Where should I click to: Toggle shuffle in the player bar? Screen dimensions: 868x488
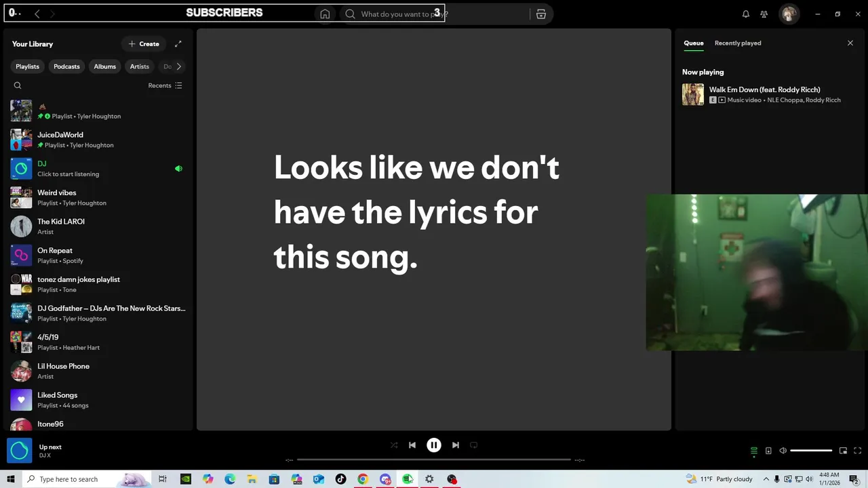394,445
